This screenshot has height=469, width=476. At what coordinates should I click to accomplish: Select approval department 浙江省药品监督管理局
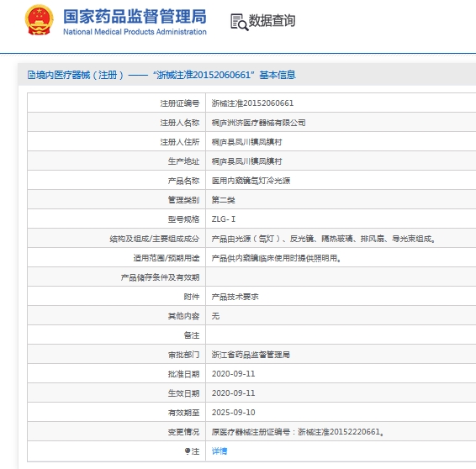(x=251, y=355)
